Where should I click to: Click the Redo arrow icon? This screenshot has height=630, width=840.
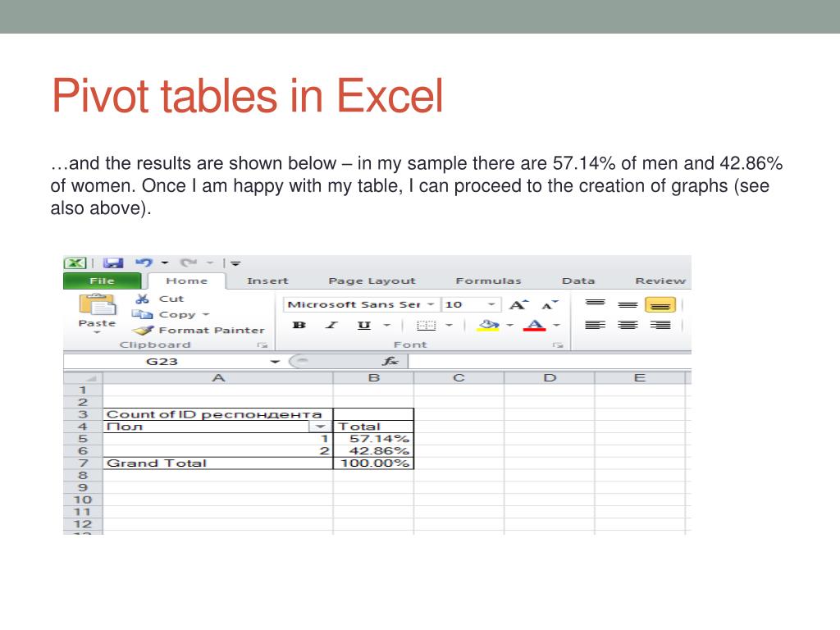189,262
